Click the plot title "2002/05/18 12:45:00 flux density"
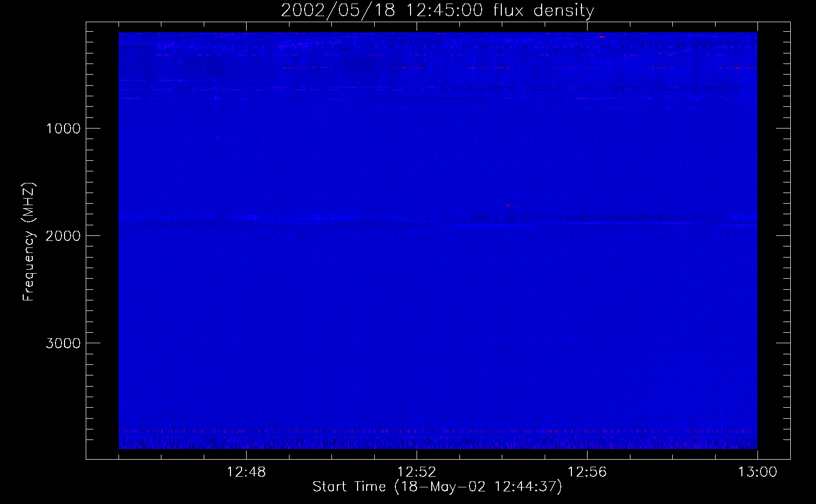This screenshot has width=816, height=504. [x=437, y=11]
